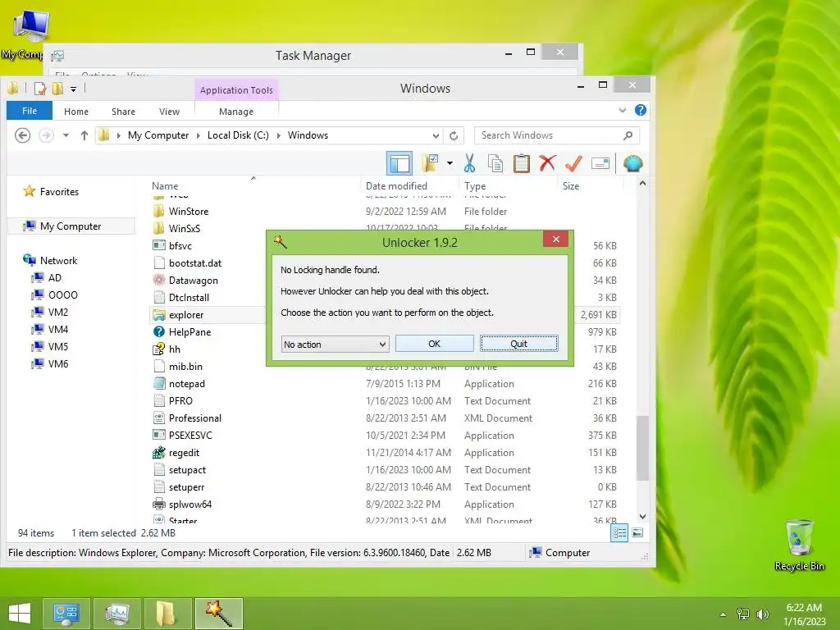The image size is (840, 630).
Task: Click the Forward navigation arrow
Action: pos(46,135)
